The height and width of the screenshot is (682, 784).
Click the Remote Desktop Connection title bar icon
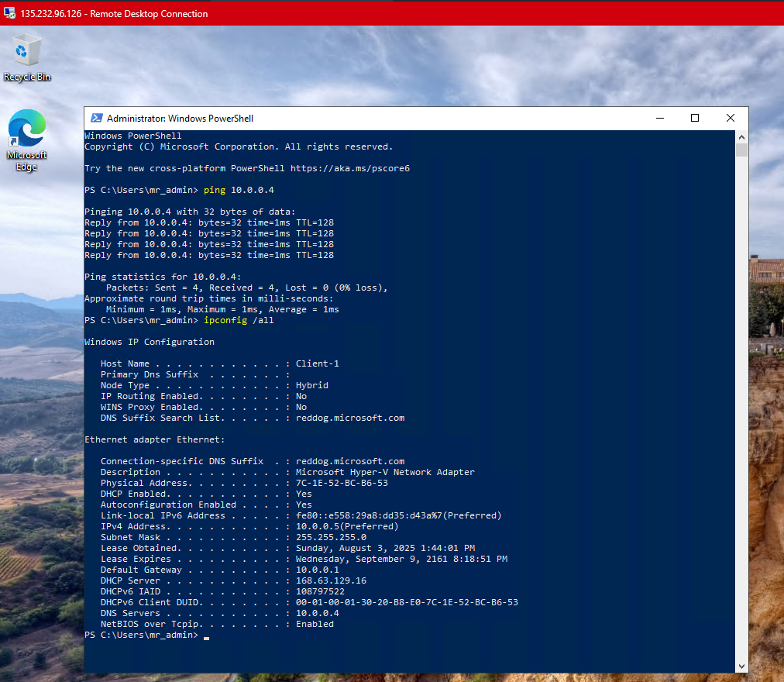9,13
